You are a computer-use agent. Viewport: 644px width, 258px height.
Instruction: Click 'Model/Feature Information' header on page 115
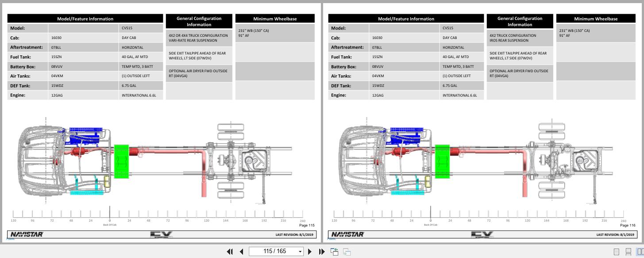pos(85,19)
